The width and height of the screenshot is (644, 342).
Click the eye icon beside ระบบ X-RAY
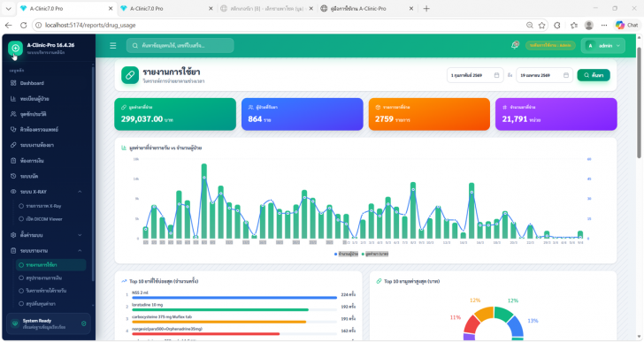tap(13, 192)
